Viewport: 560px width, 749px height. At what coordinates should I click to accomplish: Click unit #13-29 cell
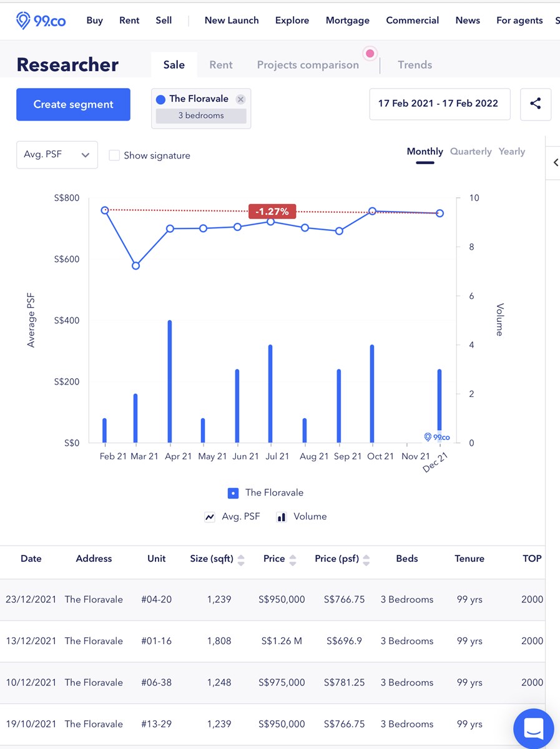pyautogui.click(x=156, y=724)
